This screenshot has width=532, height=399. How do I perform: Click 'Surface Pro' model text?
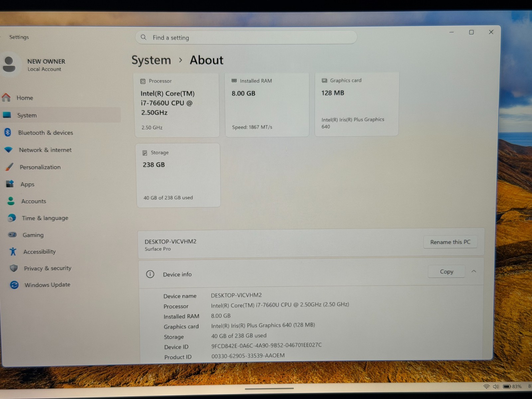(158, 249)
